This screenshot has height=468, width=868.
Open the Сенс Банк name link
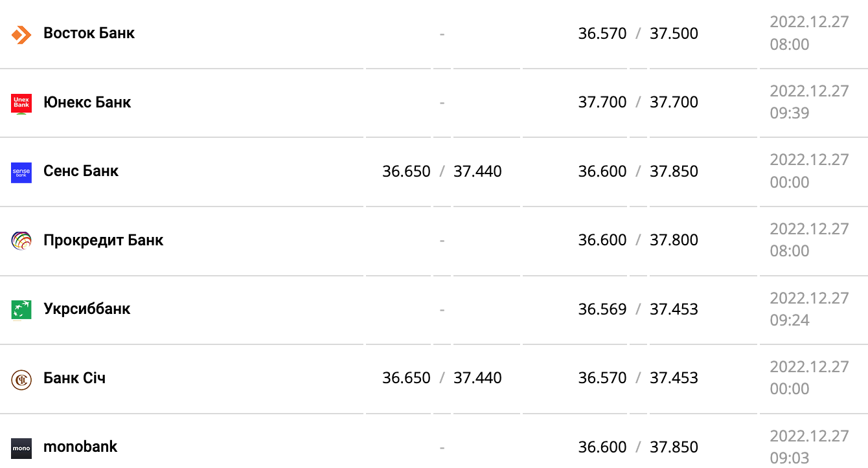point(81,171)
